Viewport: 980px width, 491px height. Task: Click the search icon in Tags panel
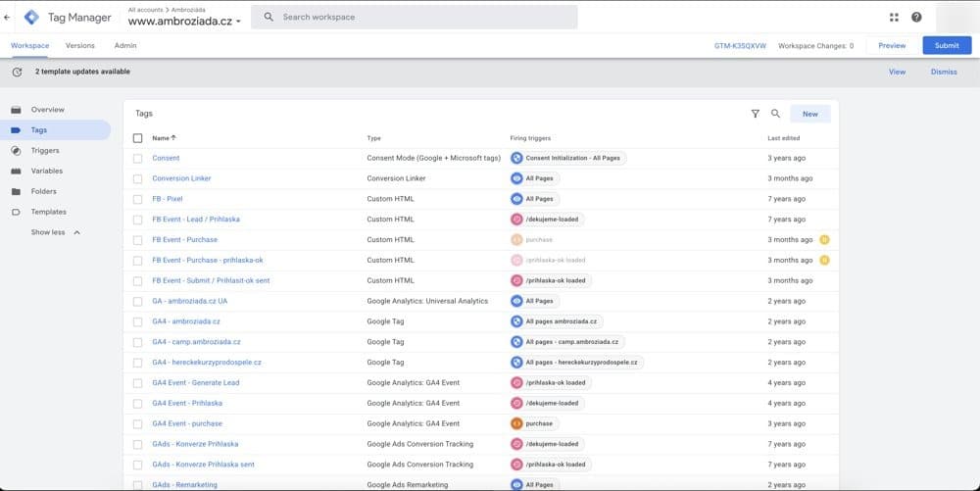point(775,114)
